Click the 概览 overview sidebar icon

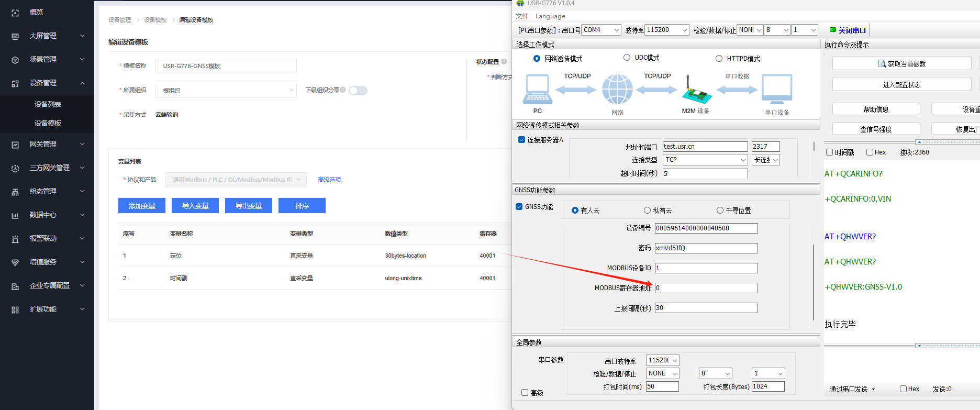tap(15, 13)
